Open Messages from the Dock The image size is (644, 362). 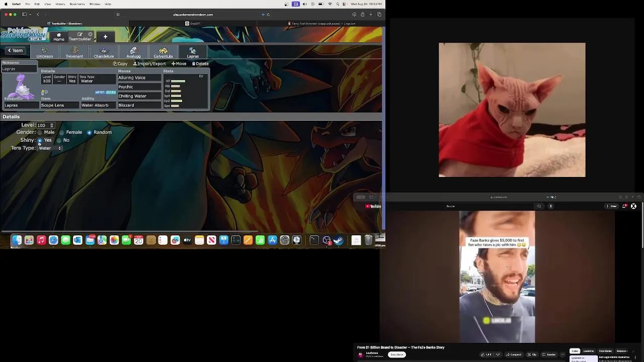click(65, 240)
